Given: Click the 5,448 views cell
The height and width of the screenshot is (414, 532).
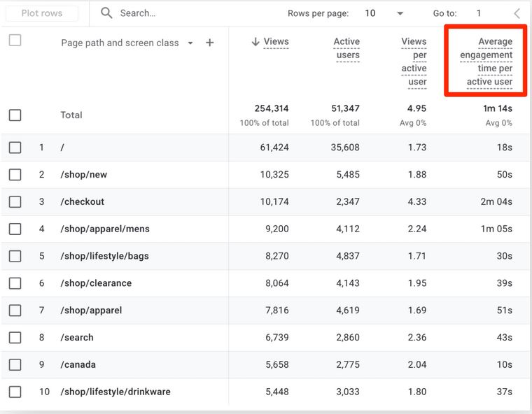Looking at the screenshot, I should [277, 392].
